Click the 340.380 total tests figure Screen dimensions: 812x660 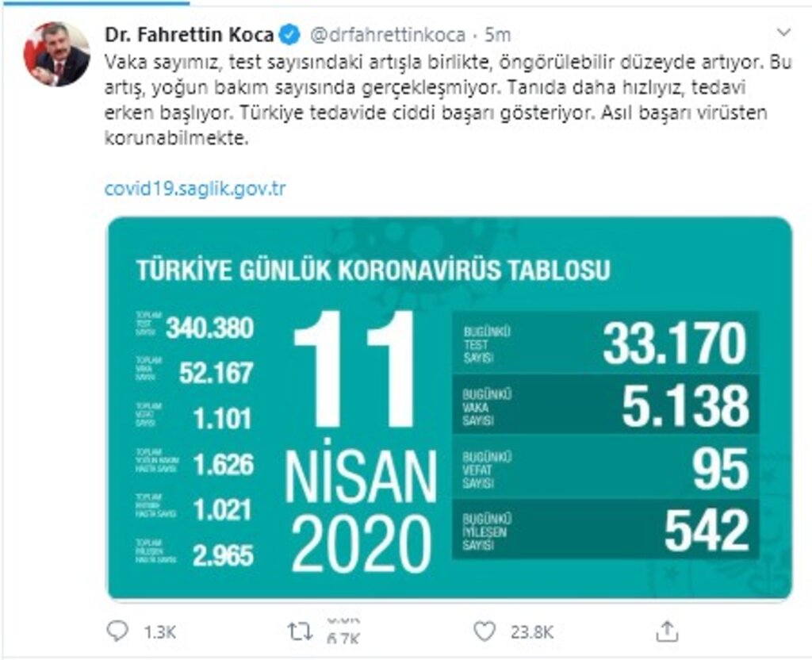(x=209, y=328)
